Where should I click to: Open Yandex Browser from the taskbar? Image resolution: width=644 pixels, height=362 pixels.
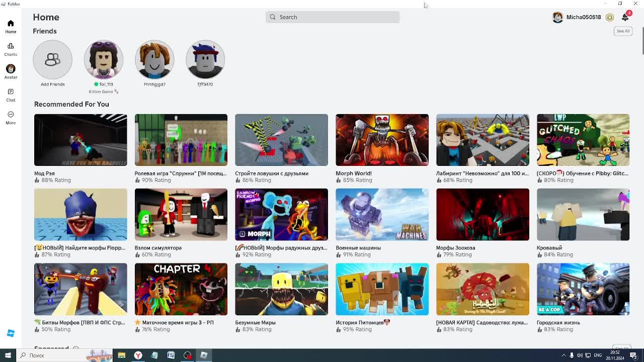tap(138, 355)
